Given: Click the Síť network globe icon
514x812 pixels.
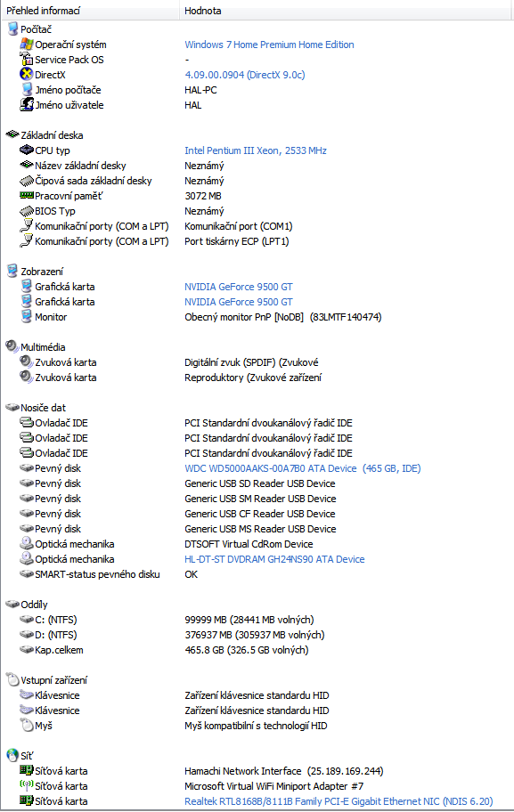Looking at the screenshot, I should (x=12, y=755).
